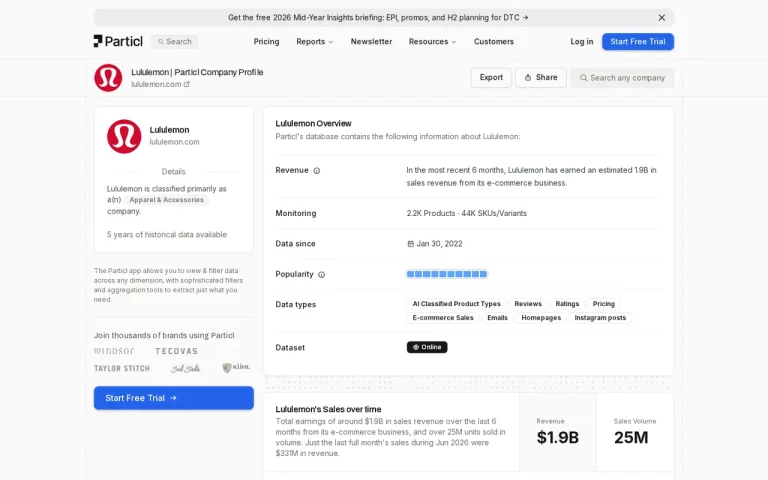The height and width of the screenshot is (480, 768).
Task: Click the Lululemon's Sales over time heading
Action: coord(328,409)
